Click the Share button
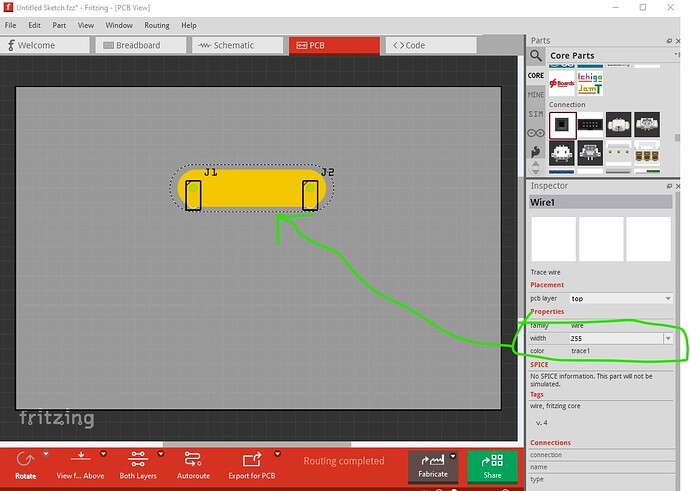 (492, 466)
